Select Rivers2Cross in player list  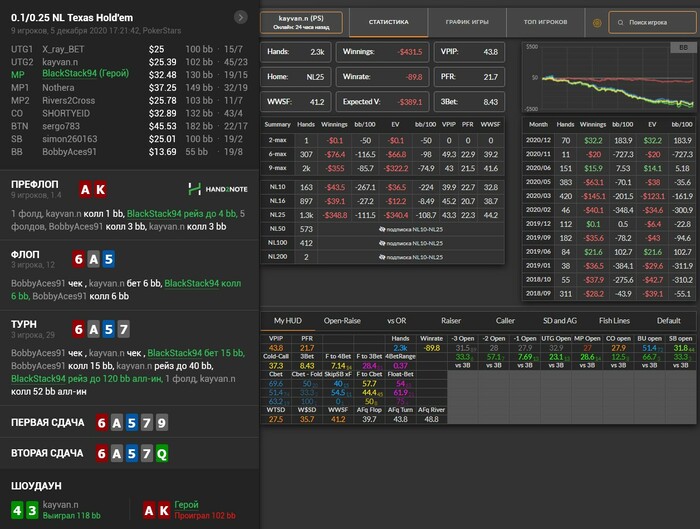coord(68,101)
